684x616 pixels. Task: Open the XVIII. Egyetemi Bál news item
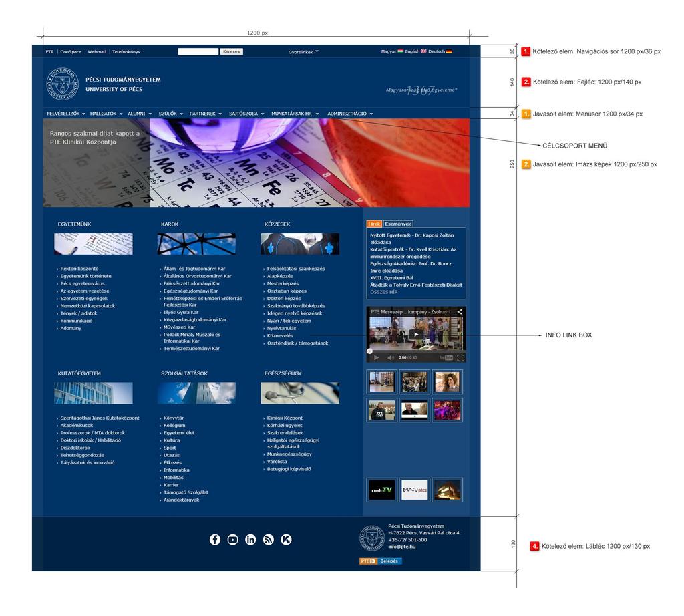[391, 278]
